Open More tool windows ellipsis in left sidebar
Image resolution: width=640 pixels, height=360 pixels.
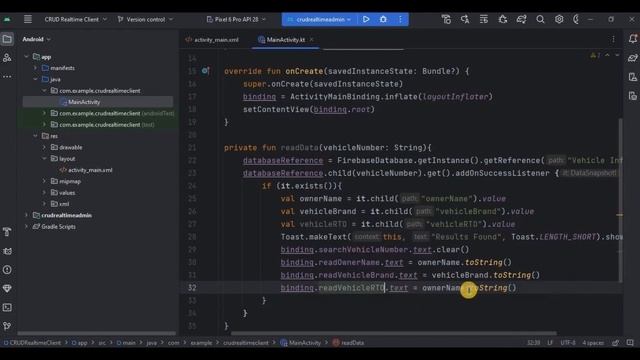pyautogui.click(x=7, y=76)
